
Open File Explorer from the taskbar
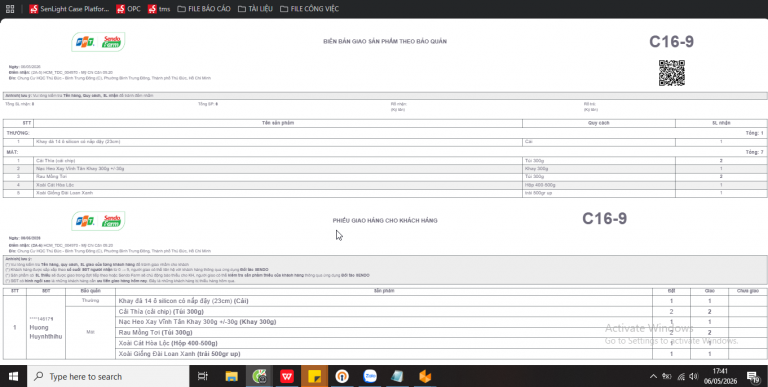[231, 376]
